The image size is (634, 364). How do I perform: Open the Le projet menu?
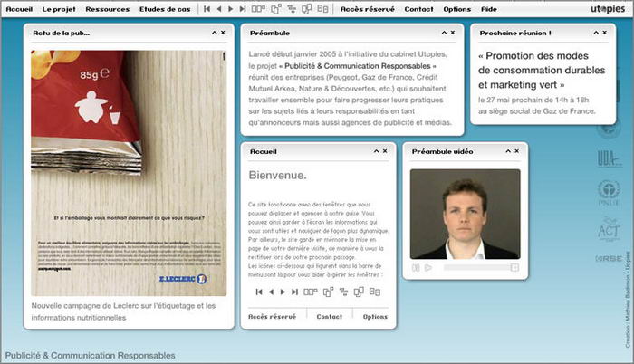click(60, 8)
